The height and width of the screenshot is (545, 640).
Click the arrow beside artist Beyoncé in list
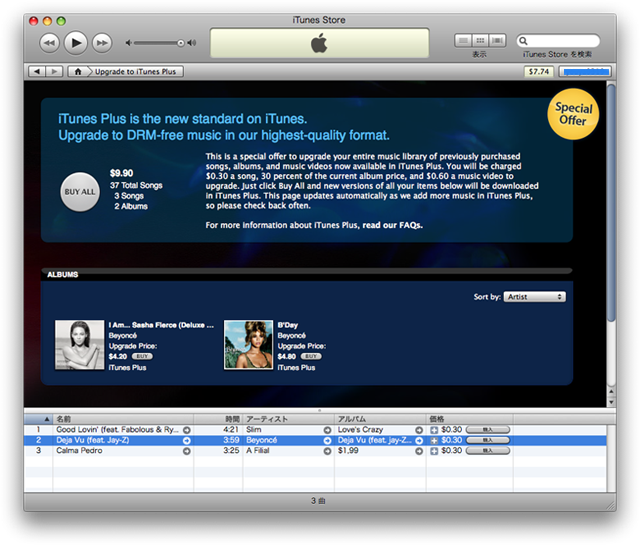(x=327, y=441)
